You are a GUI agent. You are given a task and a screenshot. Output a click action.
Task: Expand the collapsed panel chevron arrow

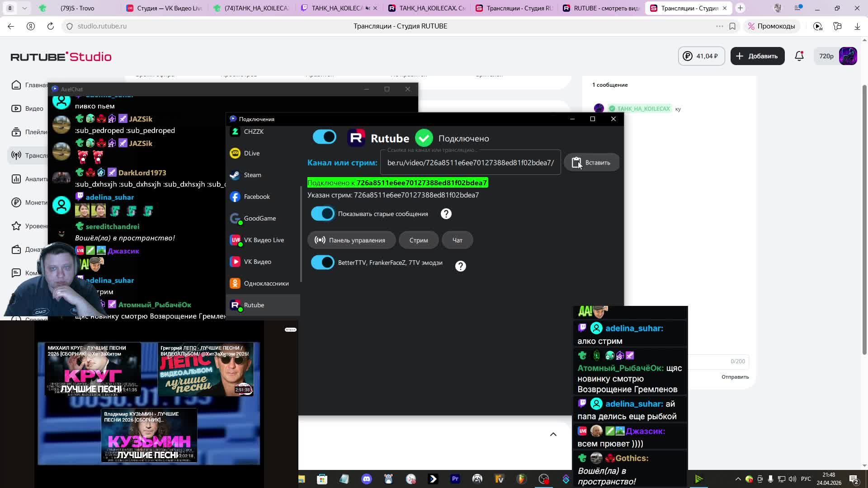pos(553,434)
